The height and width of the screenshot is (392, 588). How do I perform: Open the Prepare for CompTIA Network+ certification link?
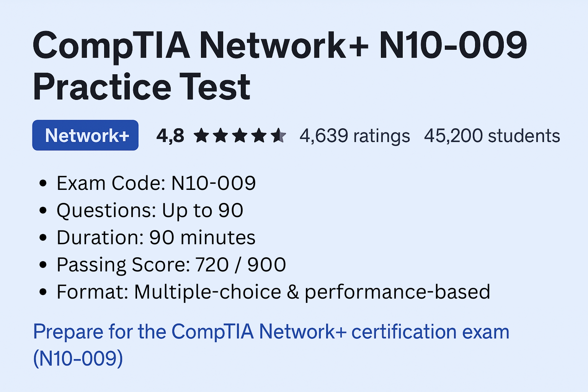[x=271, y=332]
